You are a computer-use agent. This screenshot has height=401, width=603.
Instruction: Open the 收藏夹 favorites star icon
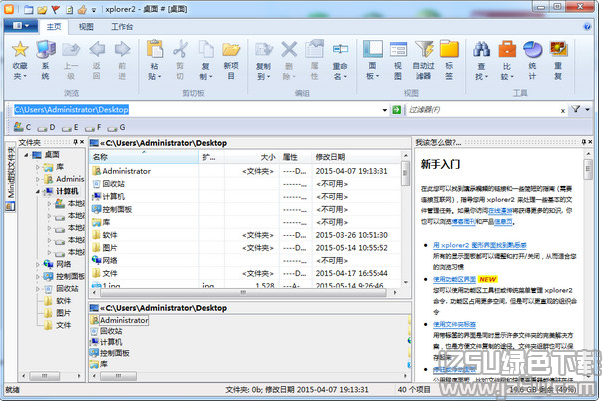(x=20, y=49)
